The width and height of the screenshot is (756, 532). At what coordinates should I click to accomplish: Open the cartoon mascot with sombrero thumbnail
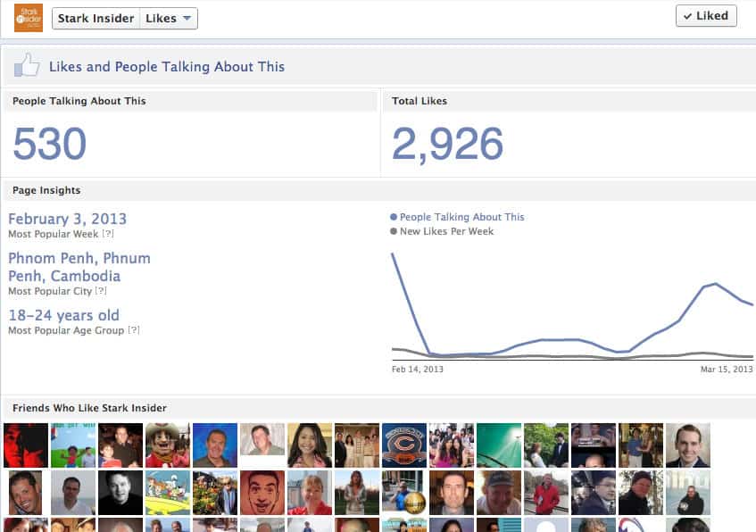tap(167, 445)
